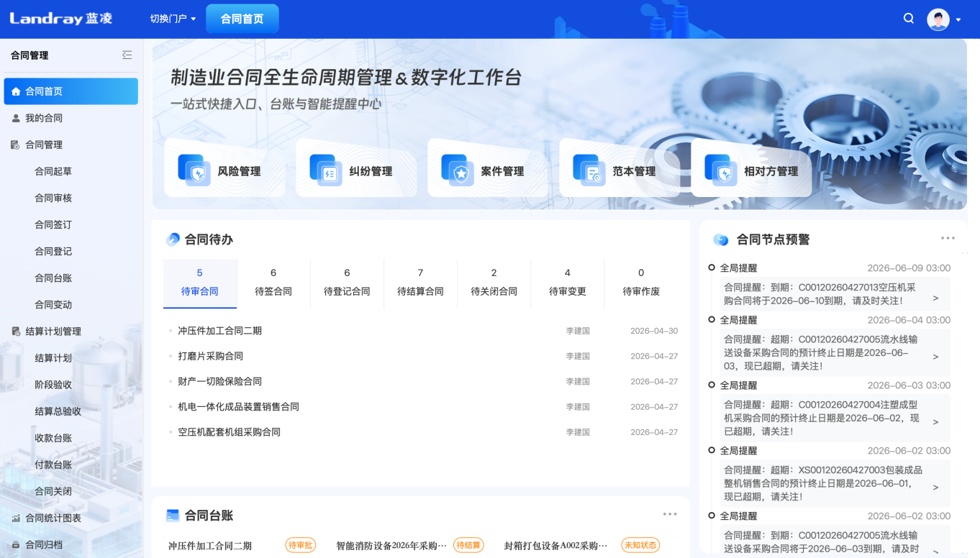Open more options for 合同节点预警 panel
This screenshot has height=558, width=980.
(x=948, y=238)
